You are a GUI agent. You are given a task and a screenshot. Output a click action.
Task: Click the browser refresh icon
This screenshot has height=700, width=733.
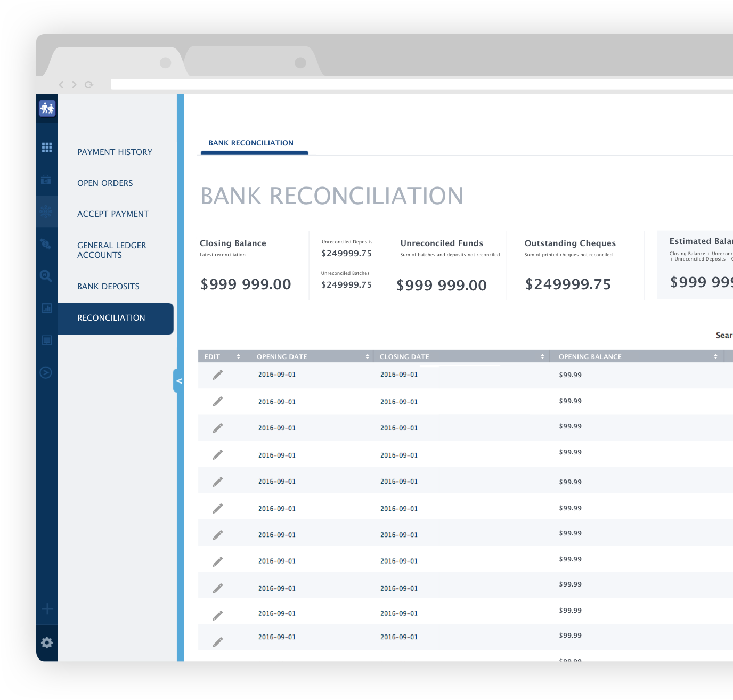click(x=89, y=84)
